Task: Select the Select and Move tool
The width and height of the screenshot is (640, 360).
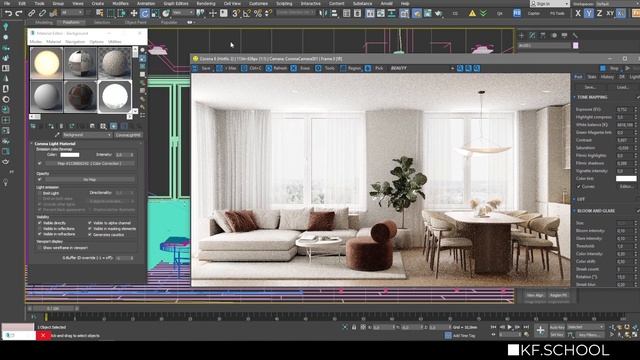Action: tap(133, 13)
